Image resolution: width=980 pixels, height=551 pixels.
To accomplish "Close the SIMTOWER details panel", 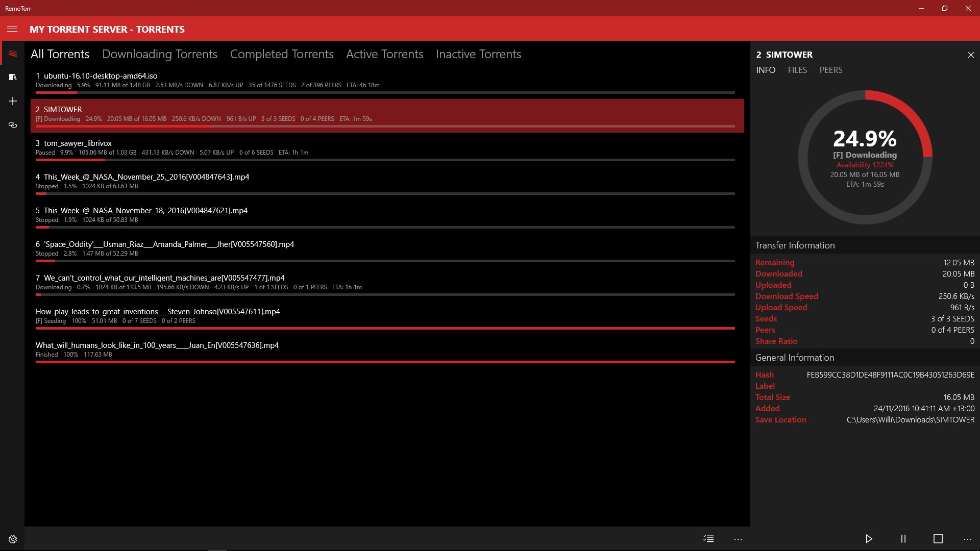I will (x=971, y=55).
